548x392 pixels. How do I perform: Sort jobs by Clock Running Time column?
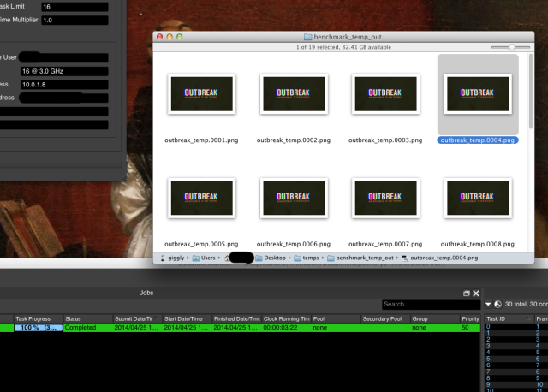287,319
